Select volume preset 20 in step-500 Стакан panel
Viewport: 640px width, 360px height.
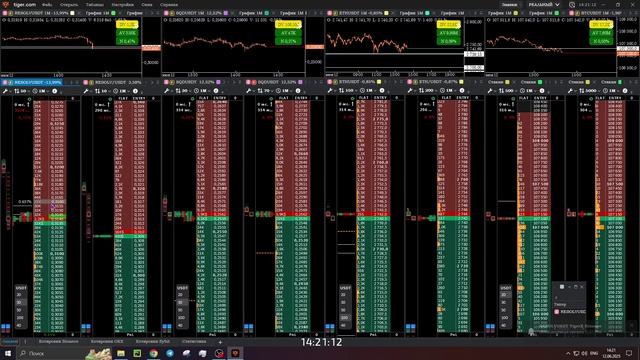point(505,295)
